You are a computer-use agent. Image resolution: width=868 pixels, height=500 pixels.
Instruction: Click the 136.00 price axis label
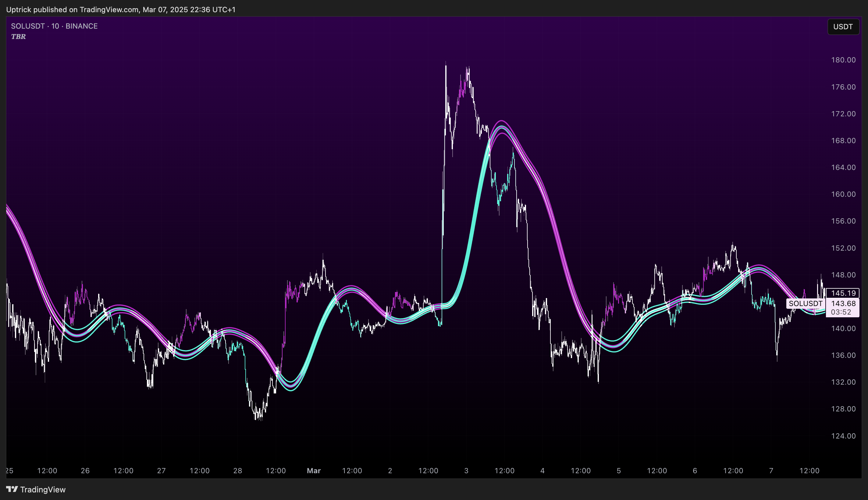pyautogui.click(x=843, y=355)
